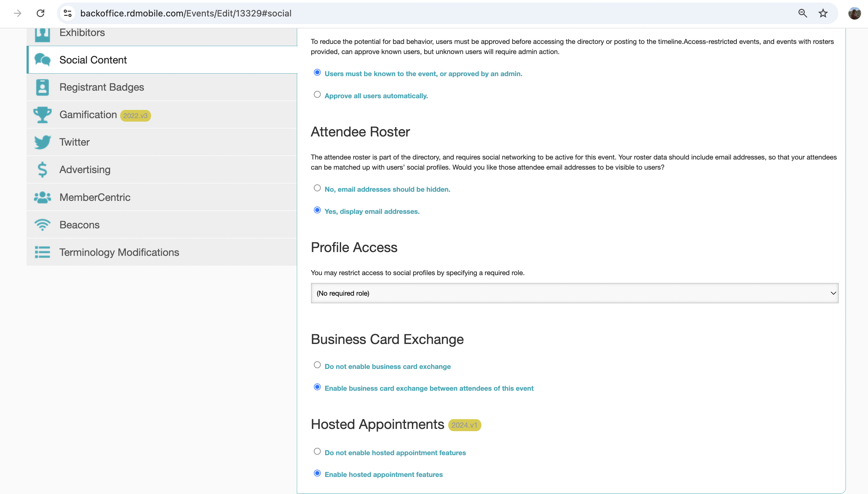868x494 pixels.
Task: Click 'Yes, display email addresses' label
Action: (372, 211)
